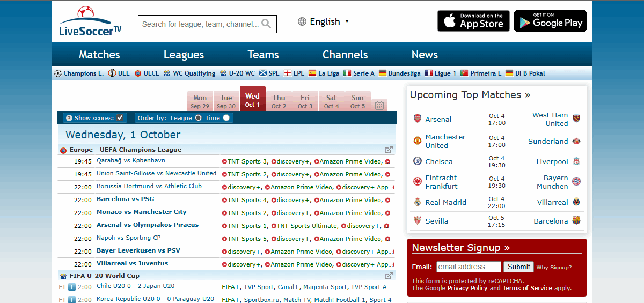Click the newsletter email address field
Screen dimensions: 644x303
(468, 267)
